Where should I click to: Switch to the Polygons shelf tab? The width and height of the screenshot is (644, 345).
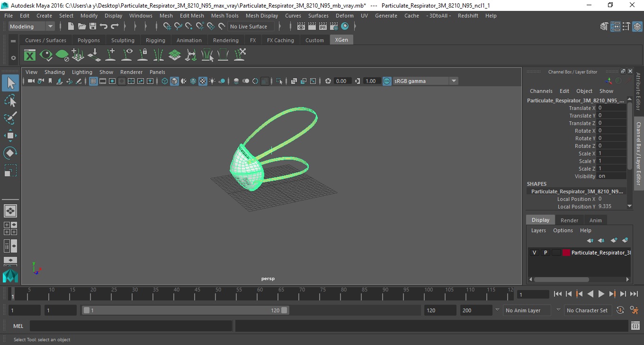tap(89, 40)
